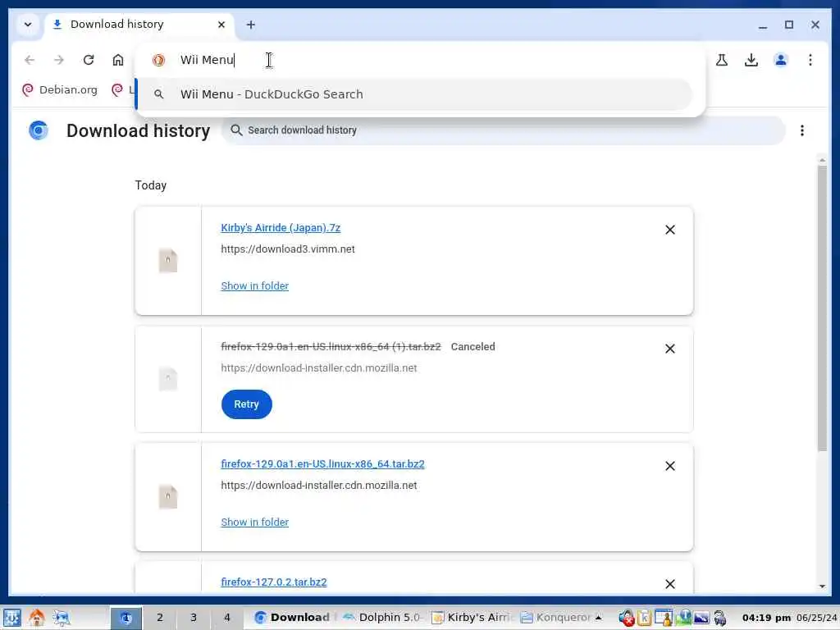Open the browser three-dot menu
The width and height of the screenshot is (840, 630).
(810, 60)
